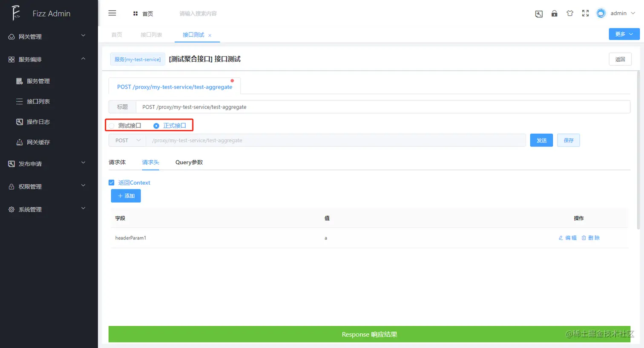The width and height of the screenshot is (644, 348).
Task: Click the 服务[my-test-service] tag
Action: 138,59
